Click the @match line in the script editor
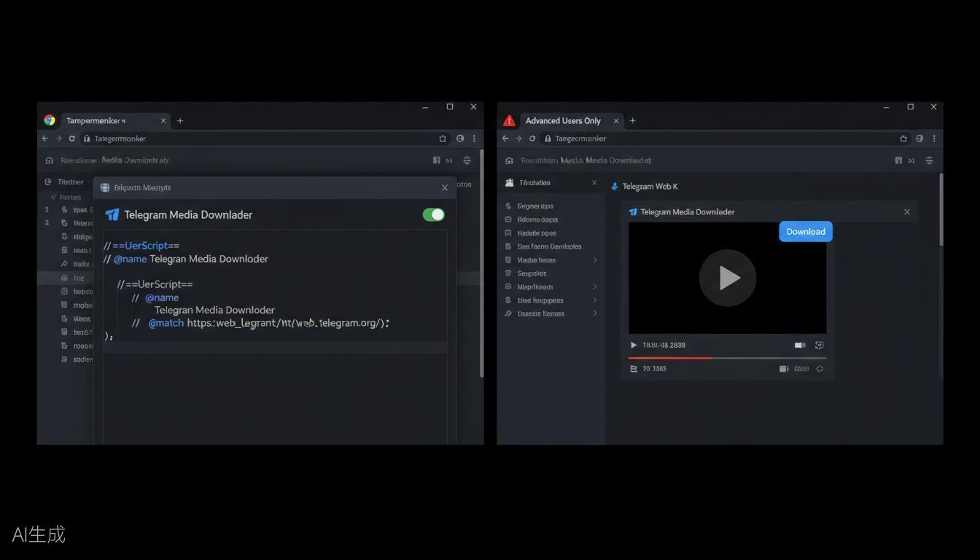This screenshot has width=980, height=560. click(x=260, y=323)
